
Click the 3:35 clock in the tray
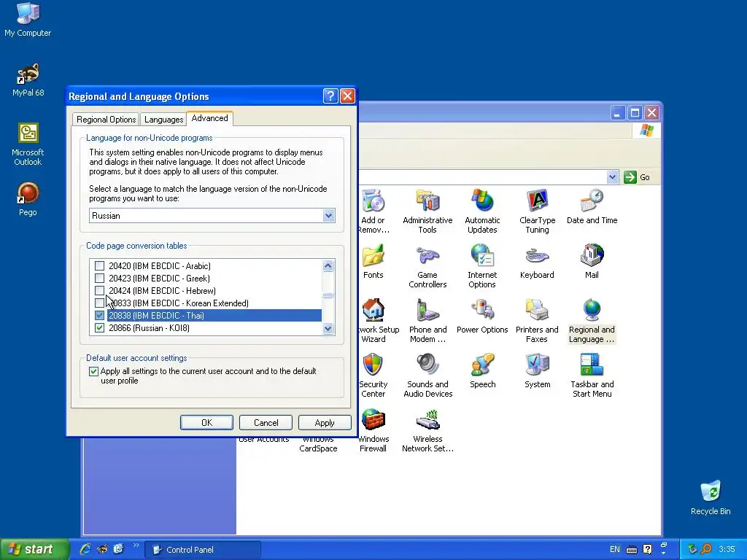coord(727,550)
